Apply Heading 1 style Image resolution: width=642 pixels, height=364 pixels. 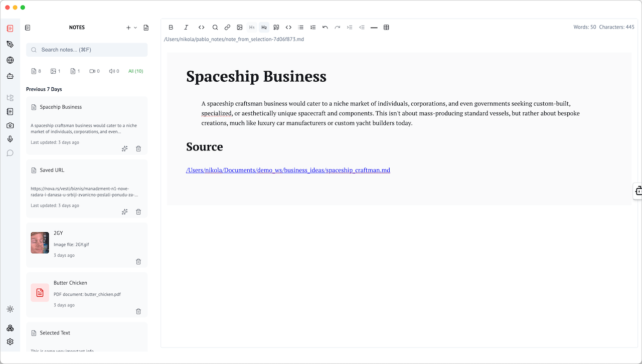coord(252,28)
